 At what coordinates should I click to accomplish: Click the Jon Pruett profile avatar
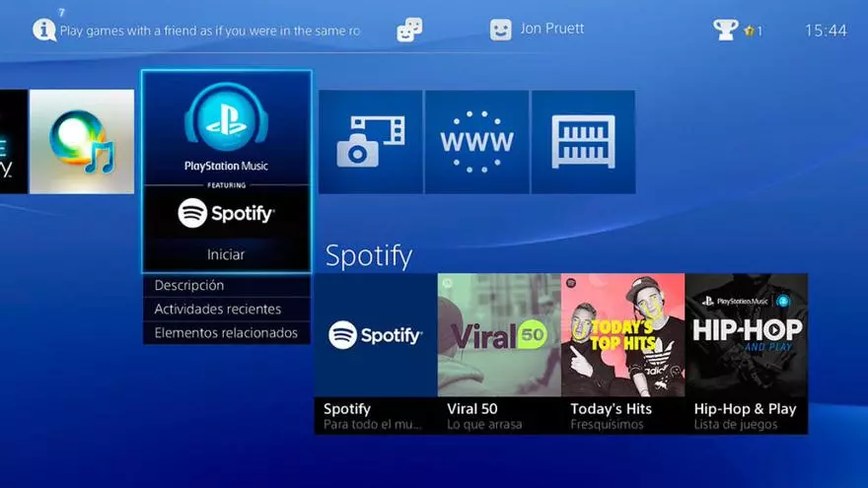pos(501,30)
